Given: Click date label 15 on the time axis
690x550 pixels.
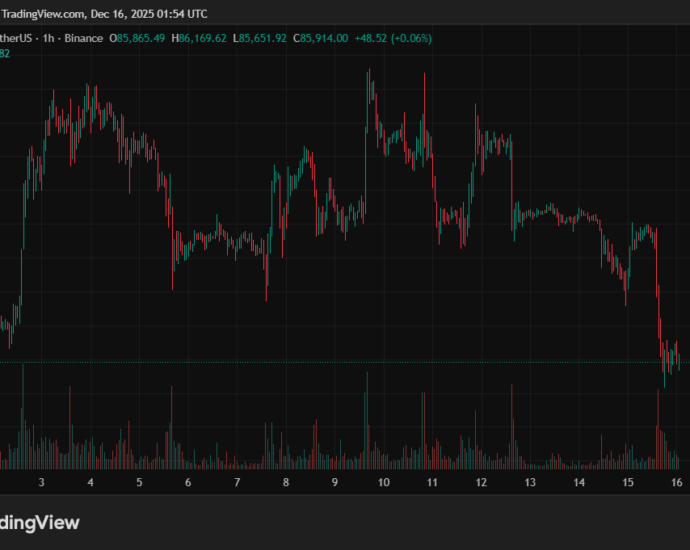Looking at the screenshot, I should click(x=628, y=483).
